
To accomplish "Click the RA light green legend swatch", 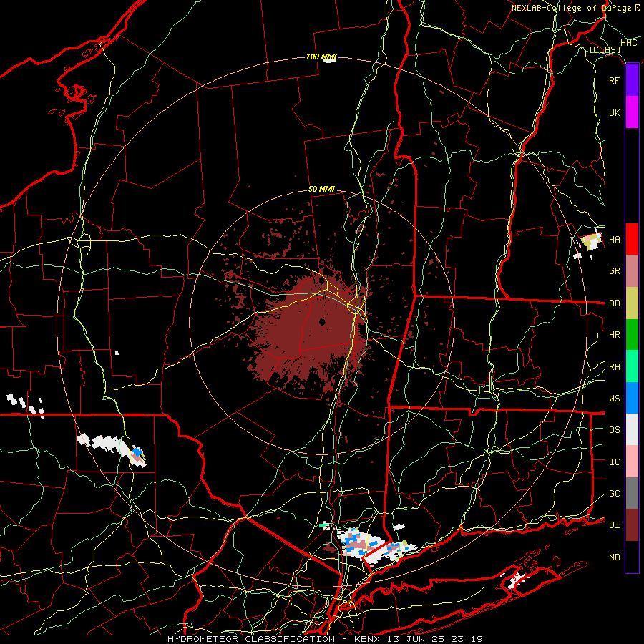I will pyautogui.click(x=632, y=366).
